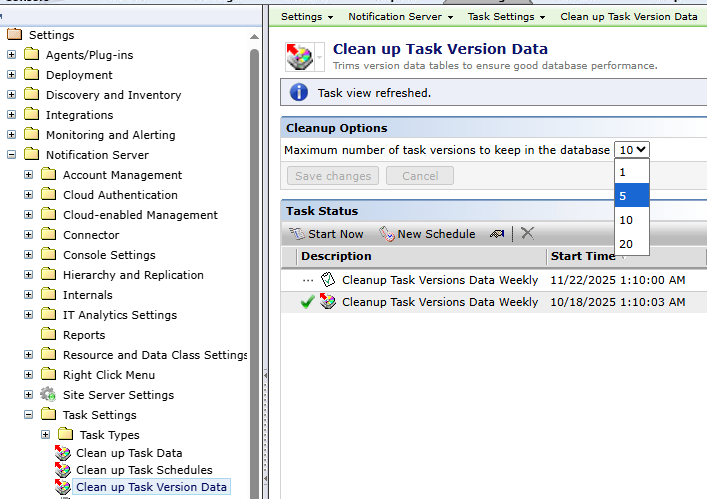The width and height of the screenshot is (707, 499).
Task: Pick 1 from the maximum versions dropdown list
Action: point(631,172)
